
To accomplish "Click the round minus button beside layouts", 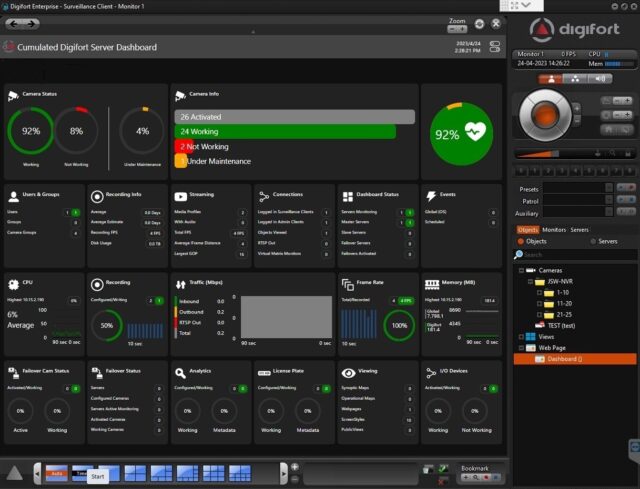I will tap(295, 479).
